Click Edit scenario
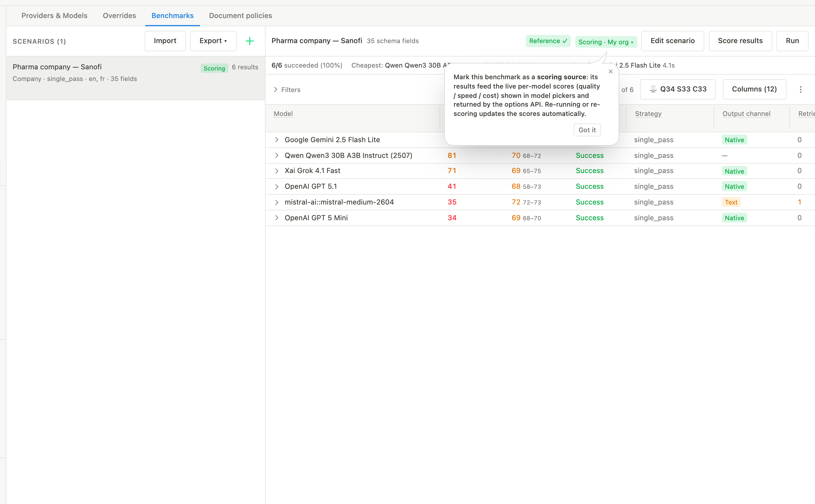 [x=673, y=41]
